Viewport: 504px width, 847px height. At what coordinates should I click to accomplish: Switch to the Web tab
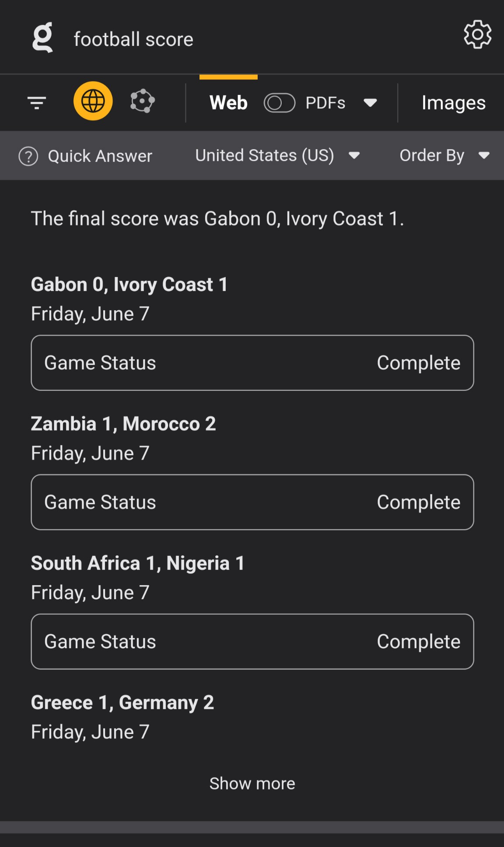(228, 103)
